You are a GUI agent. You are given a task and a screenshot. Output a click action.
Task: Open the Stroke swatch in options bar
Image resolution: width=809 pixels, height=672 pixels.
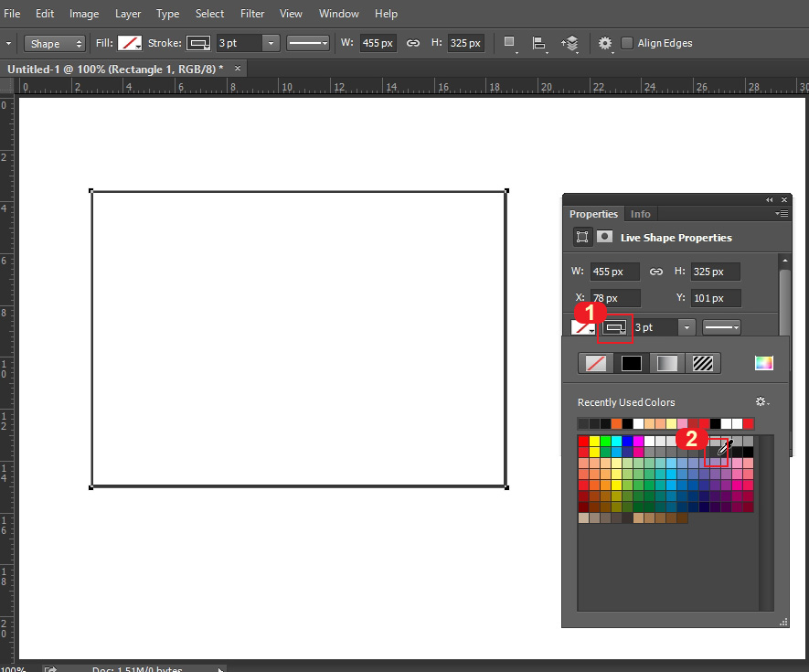198,43
